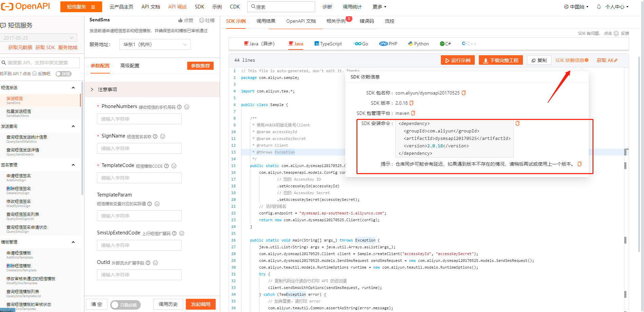
Task: Open the 更多 dropdown menu
Action: tap(379, 7)
